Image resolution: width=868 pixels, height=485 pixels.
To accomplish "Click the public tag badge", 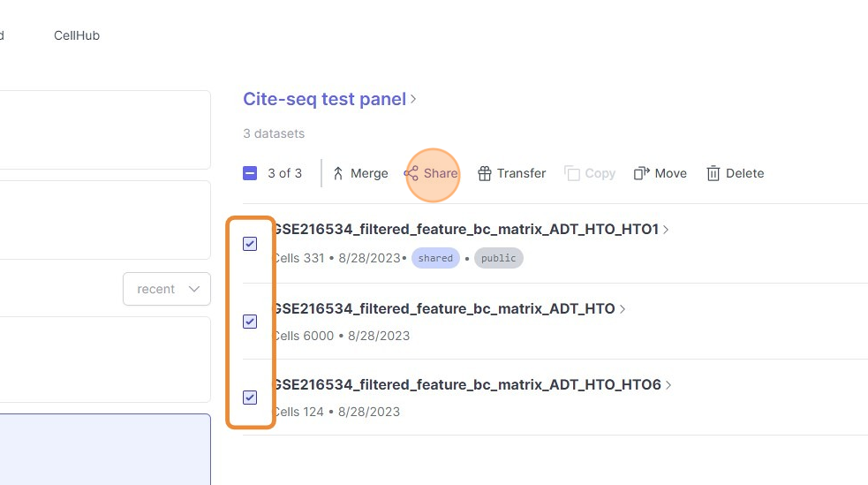I will click(x=499, y=258).
